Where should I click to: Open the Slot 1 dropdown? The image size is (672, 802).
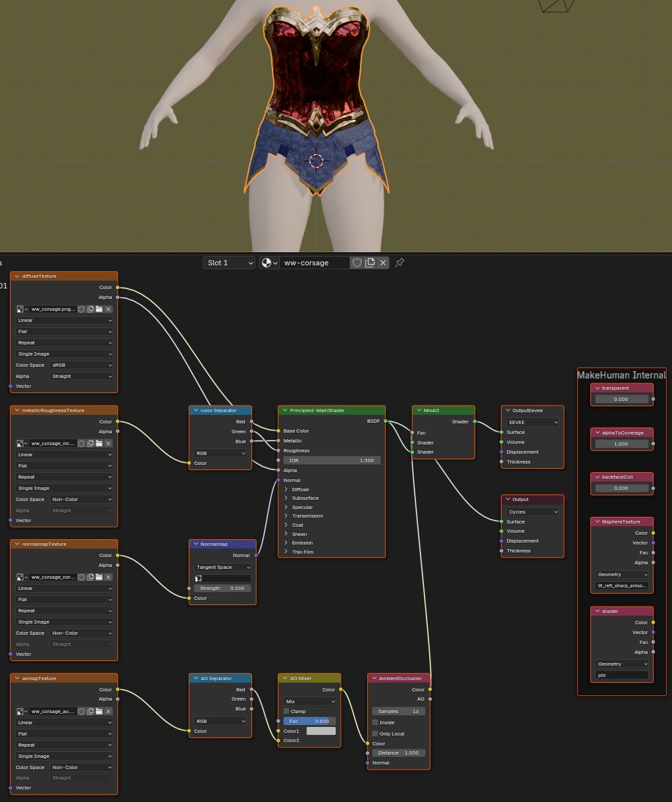tap(229, 263)
